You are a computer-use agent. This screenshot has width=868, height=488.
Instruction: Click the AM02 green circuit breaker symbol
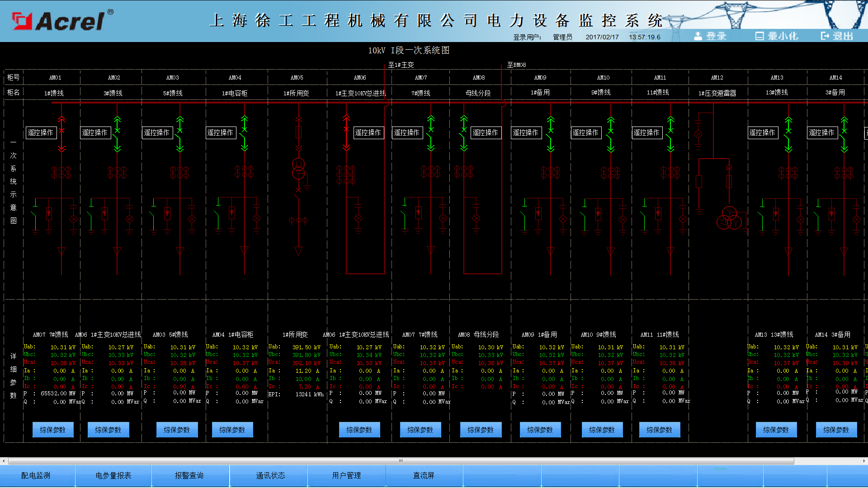point(118,133)
